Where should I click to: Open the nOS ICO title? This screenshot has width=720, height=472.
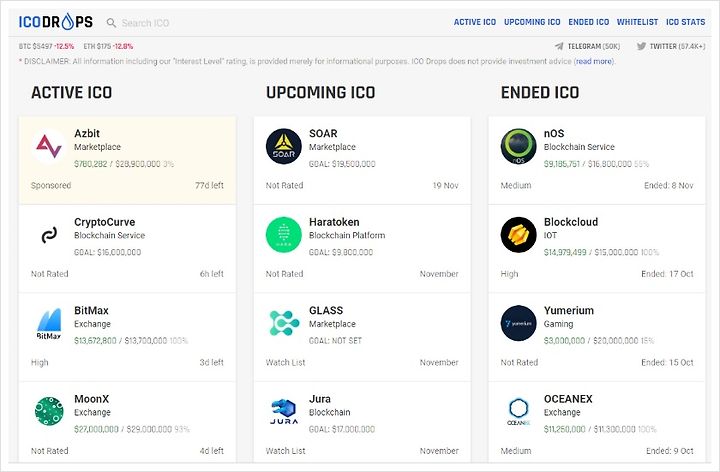[554, 134]
